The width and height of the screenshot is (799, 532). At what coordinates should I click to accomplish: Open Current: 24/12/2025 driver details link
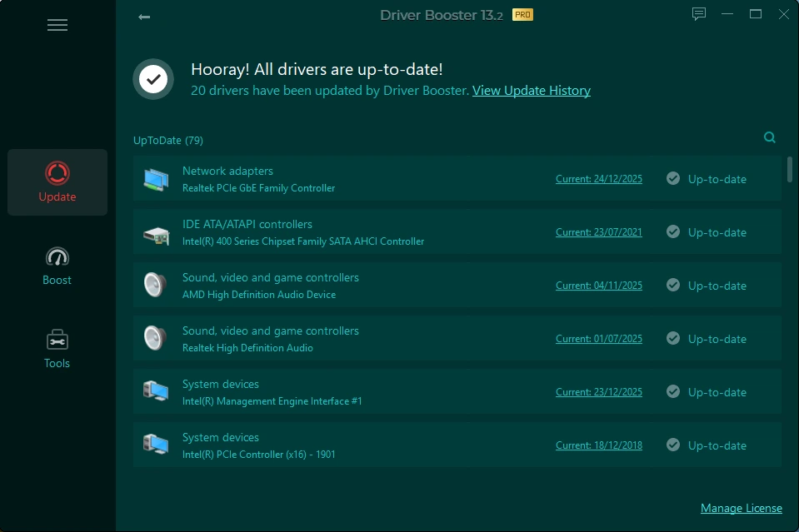coord(598,179)
